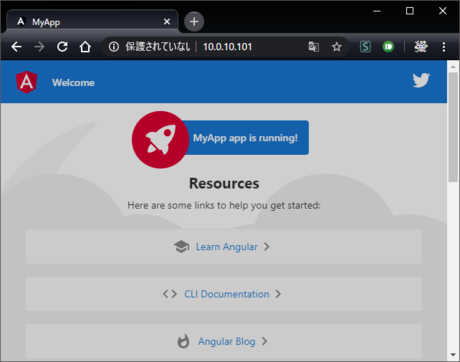Bookmark this page with the star

337,47
